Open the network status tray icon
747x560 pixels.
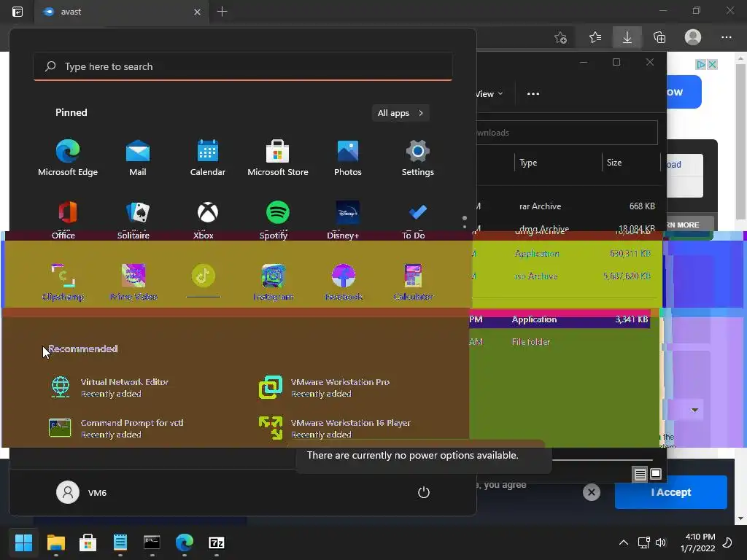pos(643,542)
